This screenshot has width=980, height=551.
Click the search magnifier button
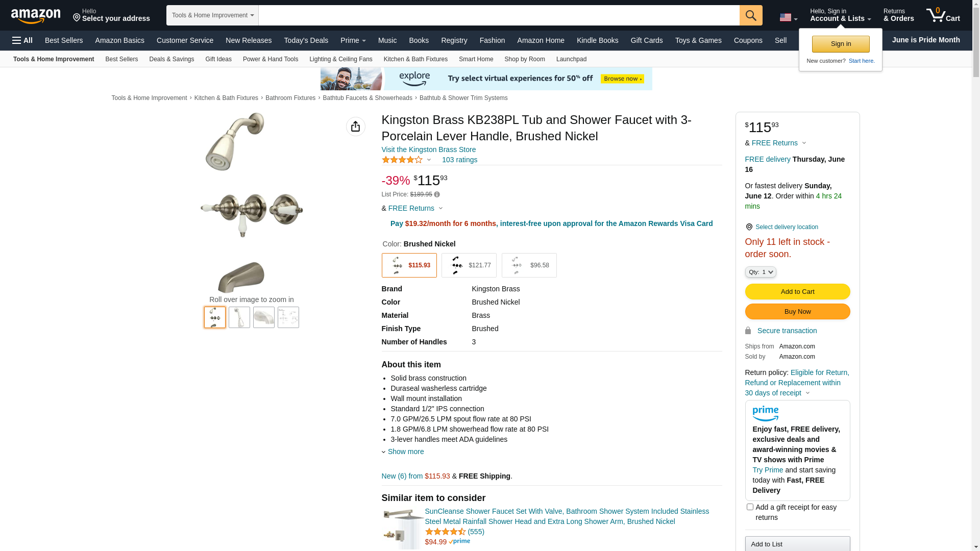(751, 15)
